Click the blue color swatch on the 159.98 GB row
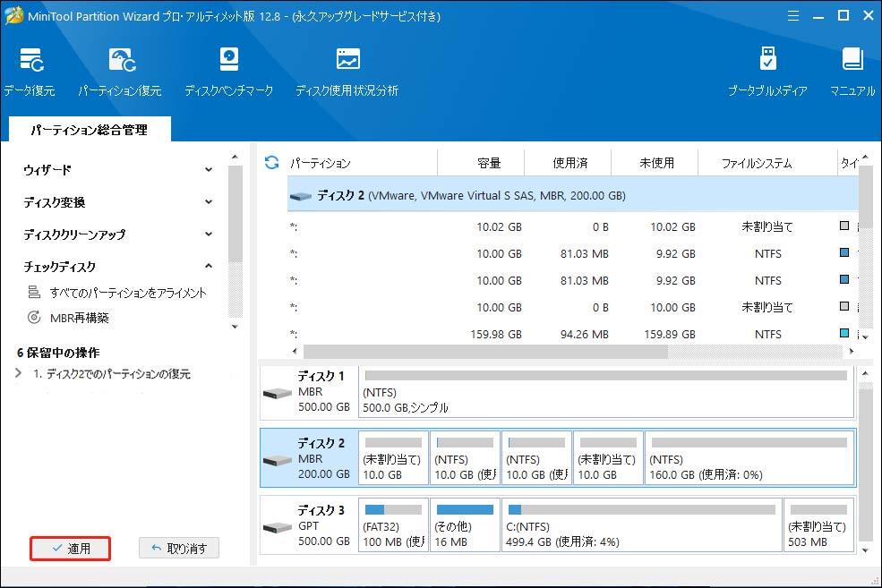 tap(843, 334)
